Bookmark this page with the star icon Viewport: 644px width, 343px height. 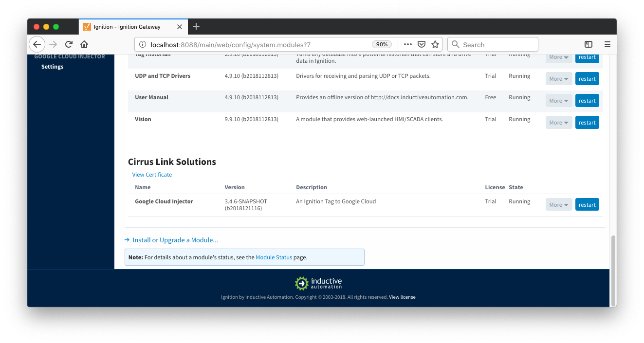pos(435,44)
